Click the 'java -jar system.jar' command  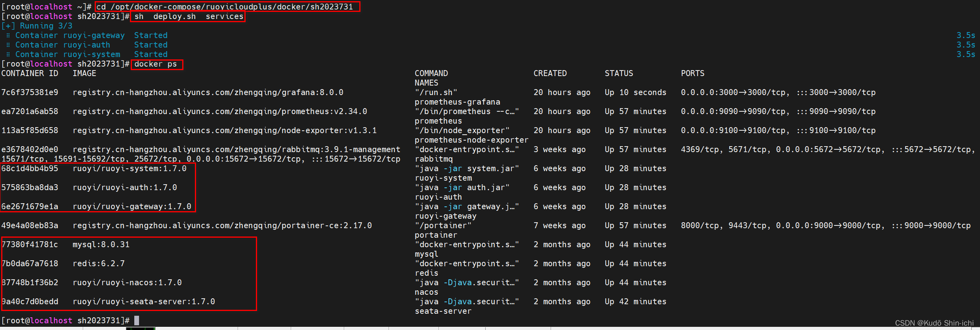tap(467, 168)
